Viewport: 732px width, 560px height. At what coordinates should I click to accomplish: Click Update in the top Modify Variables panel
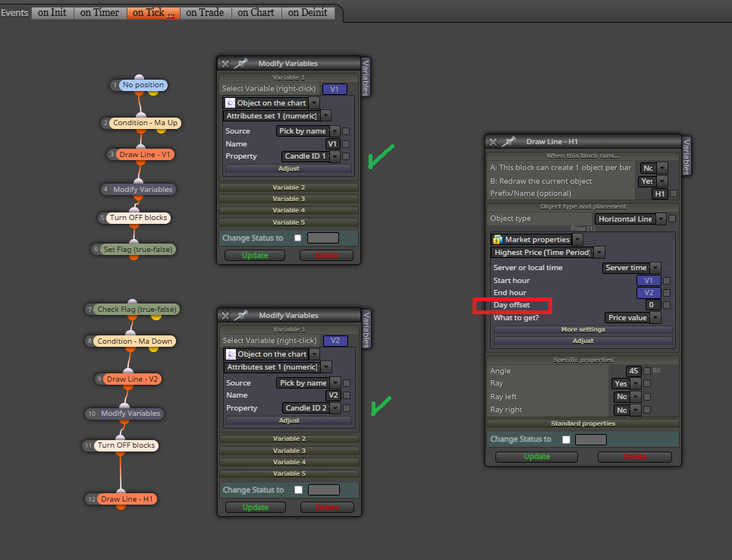[255, 256]
